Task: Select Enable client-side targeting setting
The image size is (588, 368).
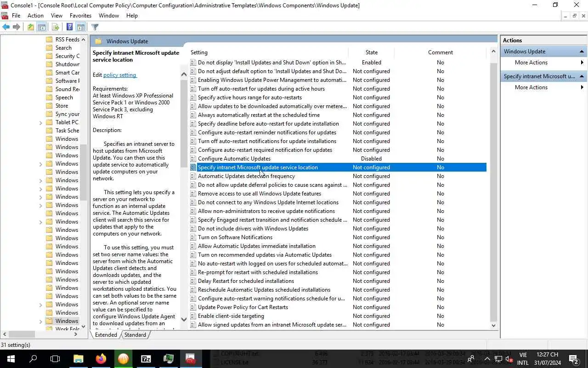Action: click(x=338, y=316)
